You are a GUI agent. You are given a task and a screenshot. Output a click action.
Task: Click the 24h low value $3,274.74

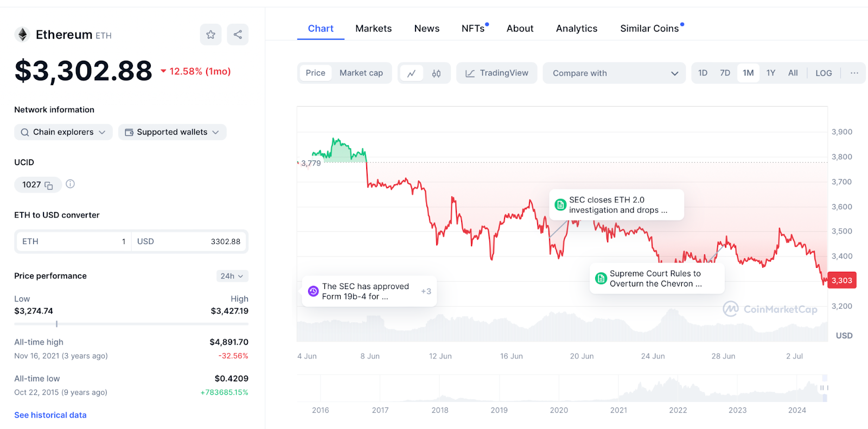(34, 311)
